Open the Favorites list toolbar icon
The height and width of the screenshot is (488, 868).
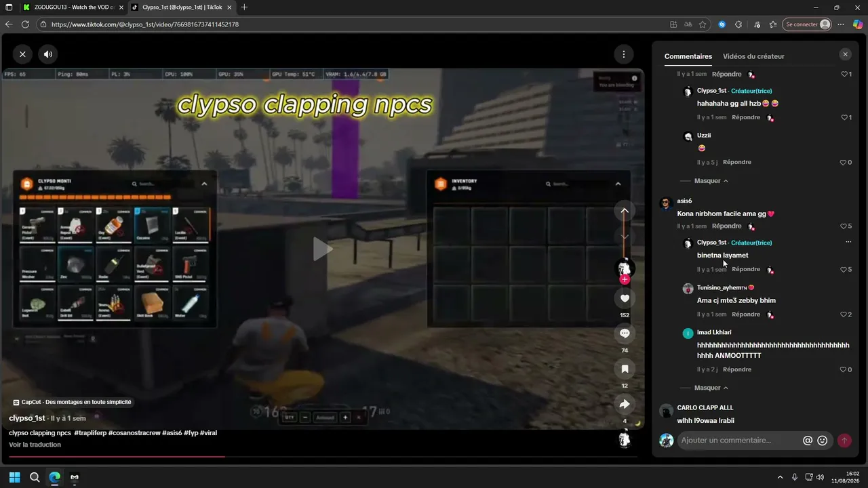[773, 24]
